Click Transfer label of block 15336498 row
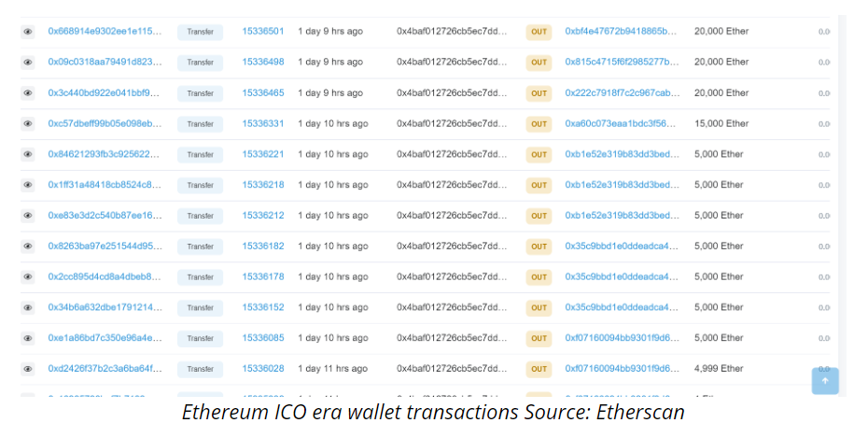This screenshot has width=868, height=437. point(201,63)
